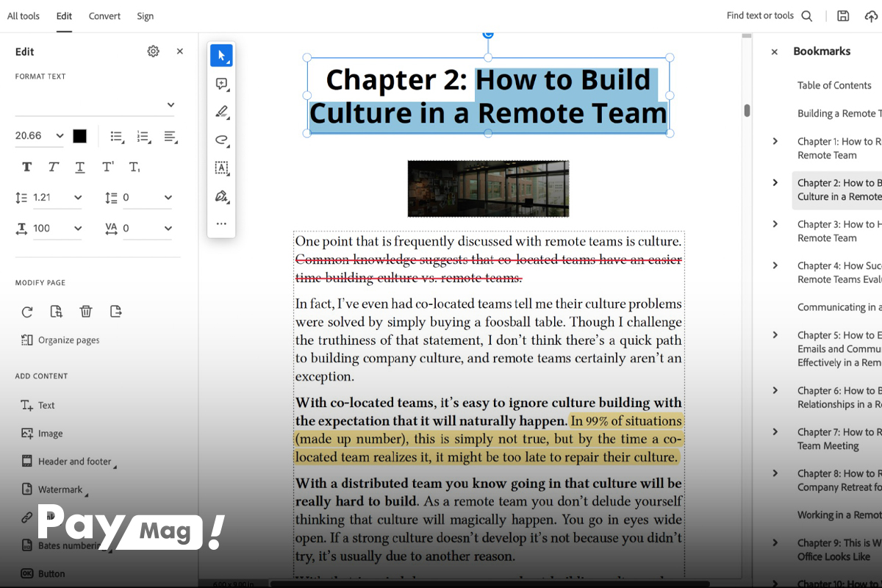Switch to the Convert tab
Image resolution: width=882 pixels, height=588 pixels.
pyautogui.click(x=104, y=16)
